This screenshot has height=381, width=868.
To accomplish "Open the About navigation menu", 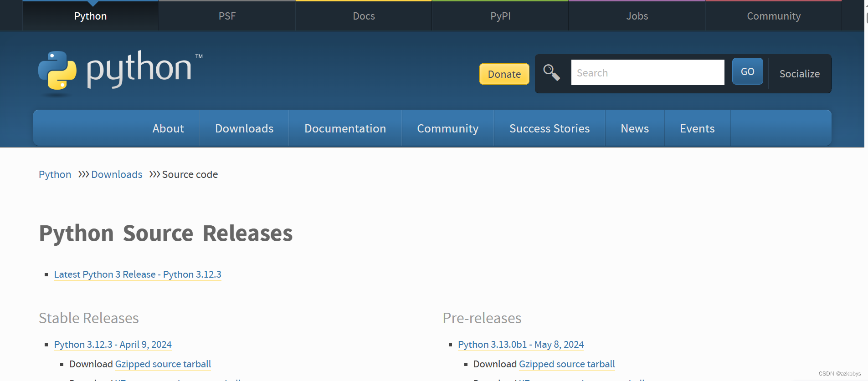I will tap(168, 128).
